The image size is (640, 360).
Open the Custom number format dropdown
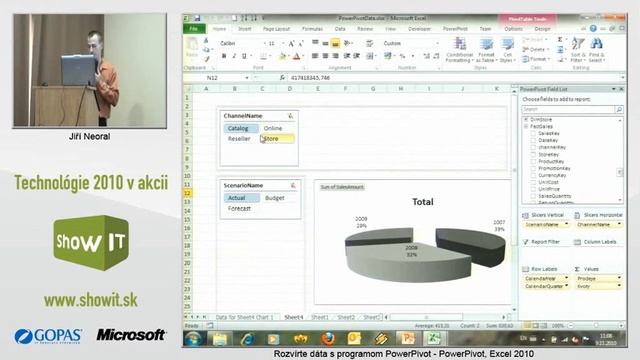(438, 43)
